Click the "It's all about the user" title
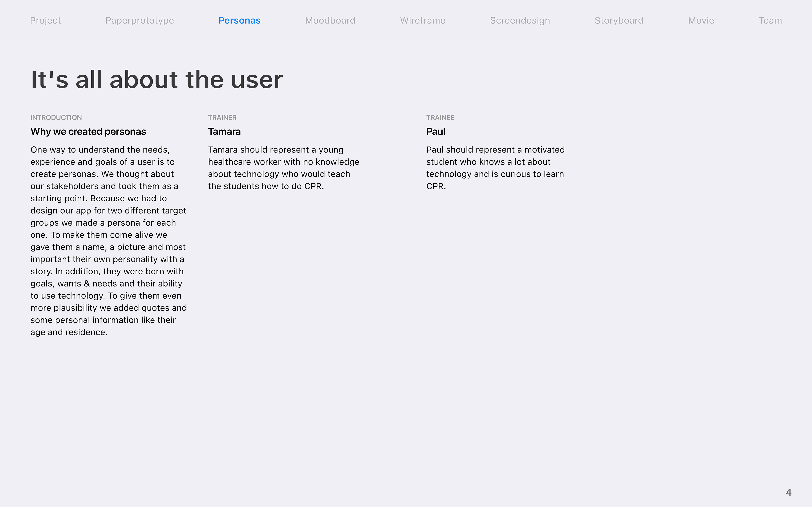The image size is (812, 507). click(157, 80)
